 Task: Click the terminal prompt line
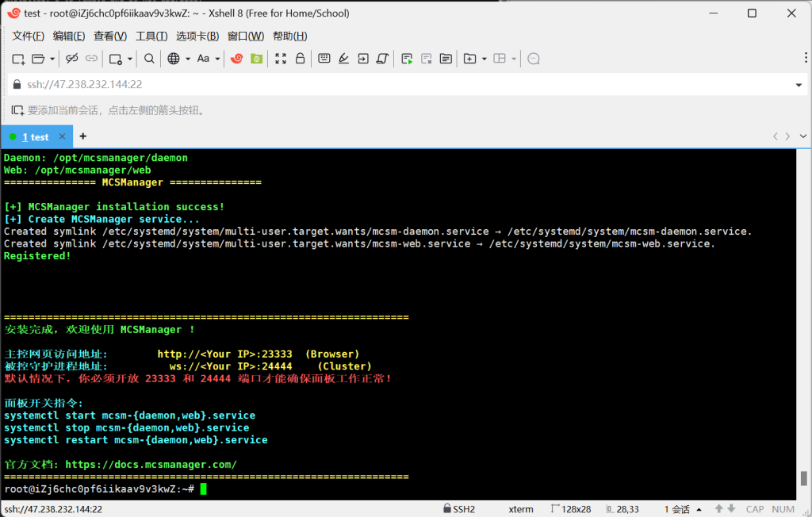pos(105,488)
